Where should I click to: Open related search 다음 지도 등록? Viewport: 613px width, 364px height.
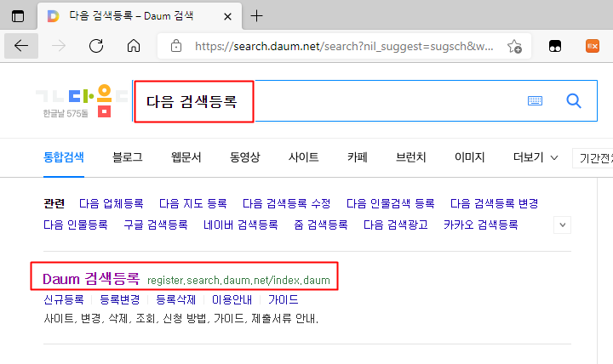coord(192,203)
